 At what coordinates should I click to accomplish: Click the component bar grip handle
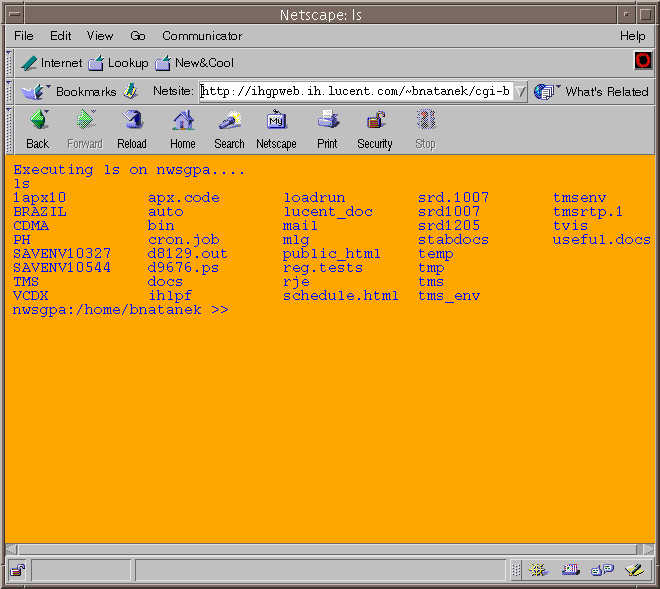516,570
